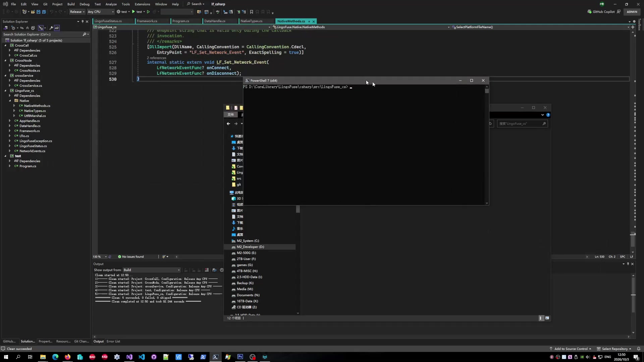
Task: Open the Build menu
Action: click(71, 4)
